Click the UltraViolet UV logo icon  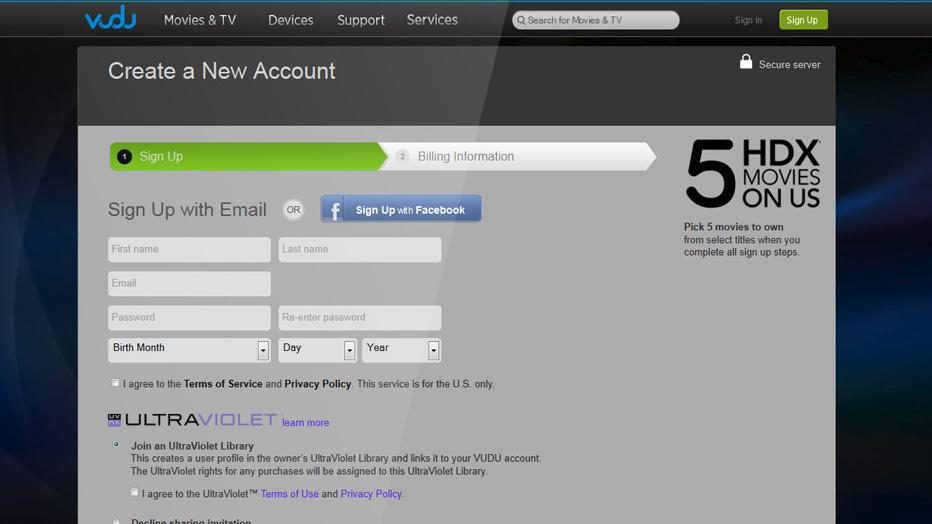[114, 420]
